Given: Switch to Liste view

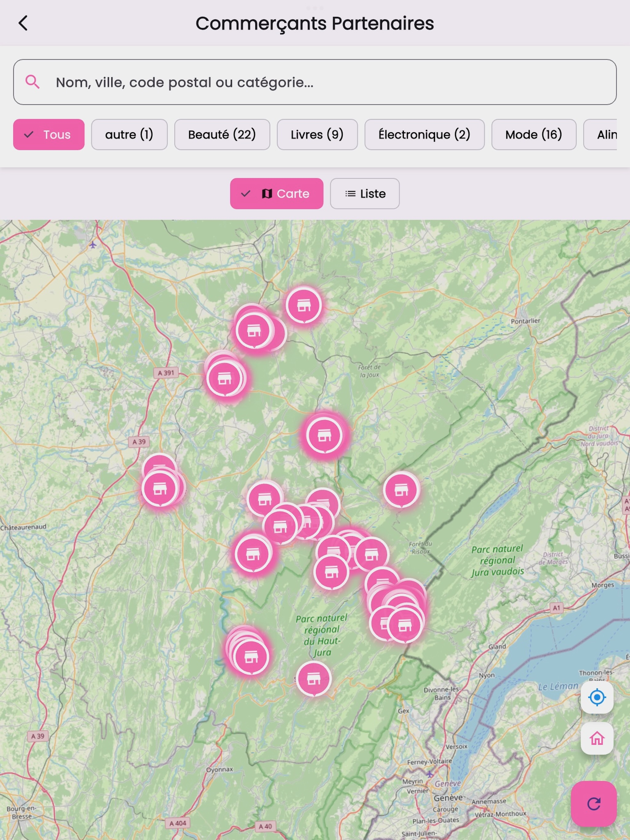Looking at the screenshot, I should tap(365, 193).
